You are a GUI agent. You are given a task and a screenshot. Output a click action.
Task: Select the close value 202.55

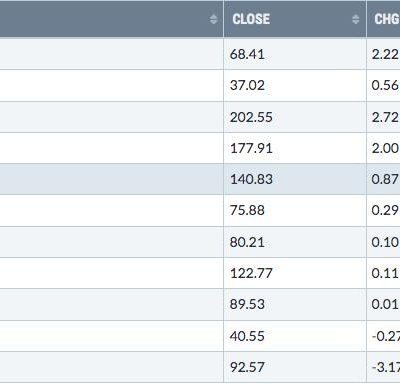coord(251,117)
